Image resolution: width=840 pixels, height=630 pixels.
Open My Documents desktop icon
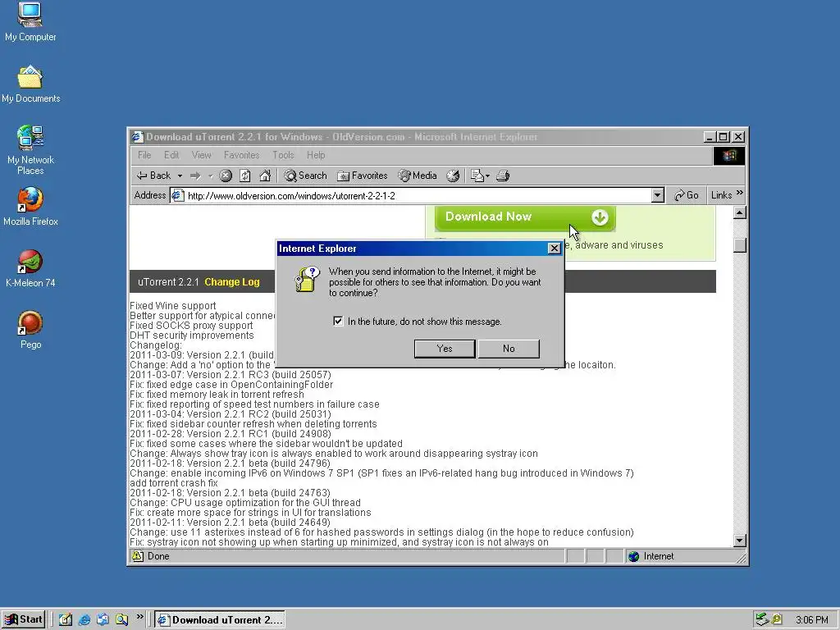click(x=30, y=84)
